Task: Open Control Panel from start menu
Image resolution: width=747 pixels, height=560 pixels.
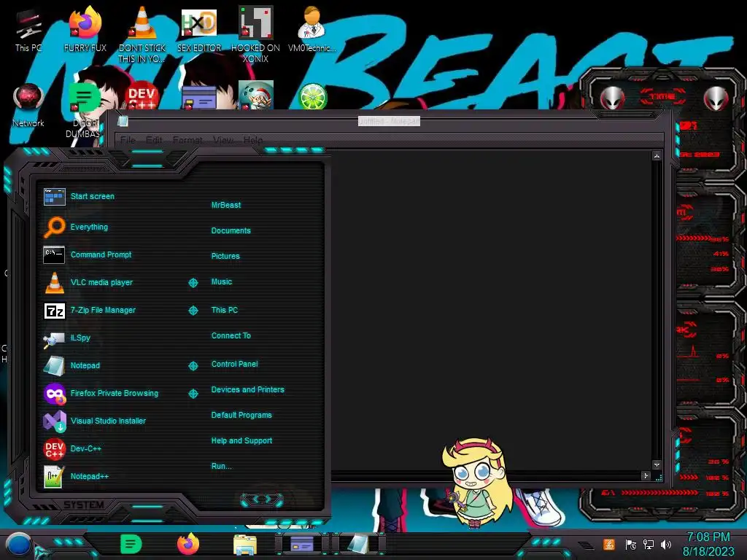Action: (234, 365)
